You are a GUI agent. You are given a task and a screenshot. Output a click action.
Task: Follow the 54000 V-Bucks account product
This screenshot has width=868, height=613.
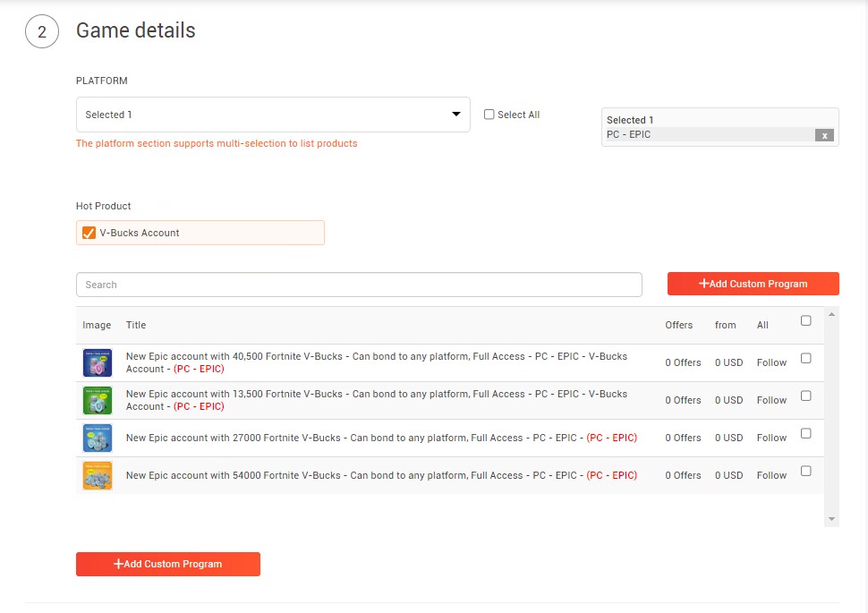[771, 476]
